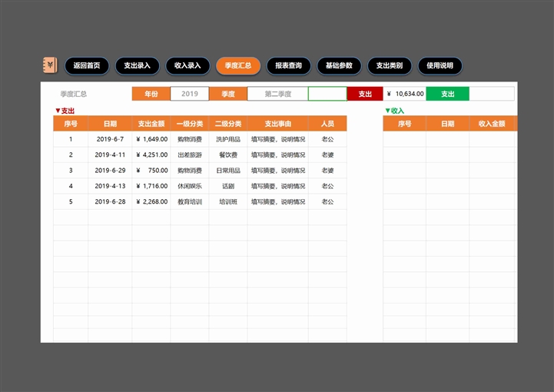554x392 pixels.
Task: Select the year field showing 2019
Action: pos(189,94)
